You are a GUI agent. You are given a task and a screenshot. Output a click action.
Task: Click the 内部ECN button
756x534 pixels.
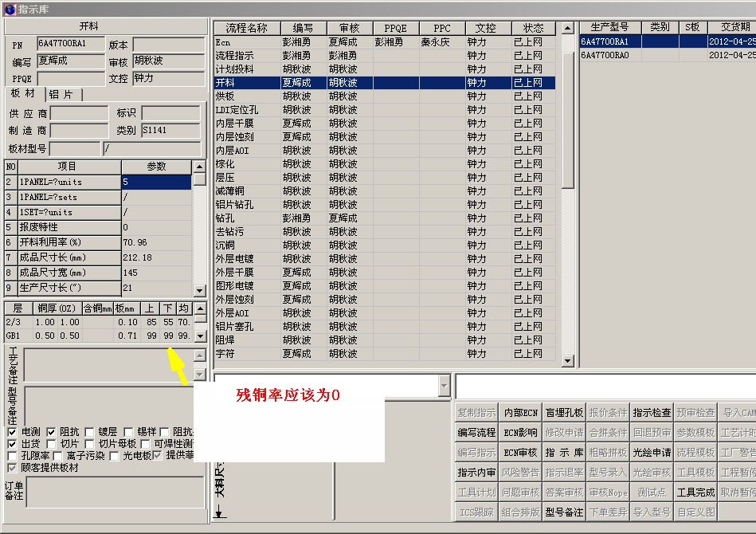point(521,413)
